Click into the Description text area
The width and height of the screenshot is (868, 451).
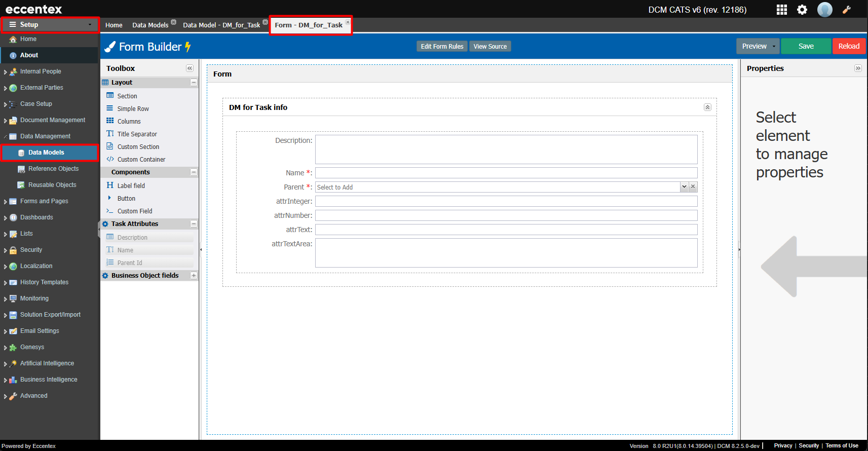click(506, 149)
